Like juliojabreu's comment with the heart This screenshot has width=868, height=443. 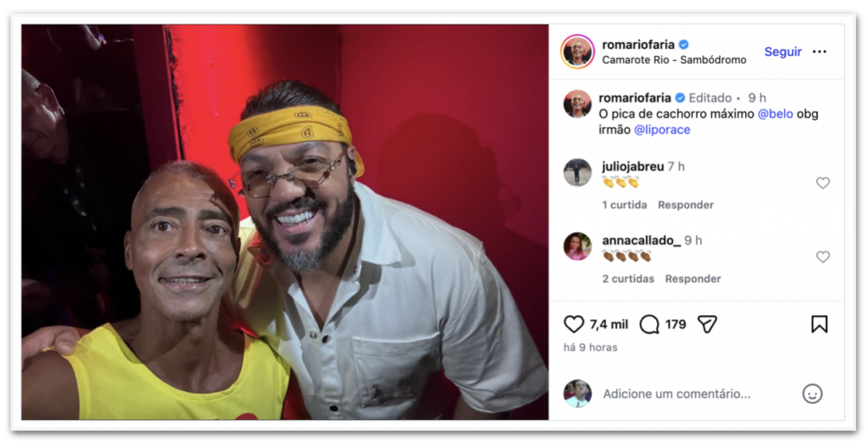coord(823,183)
